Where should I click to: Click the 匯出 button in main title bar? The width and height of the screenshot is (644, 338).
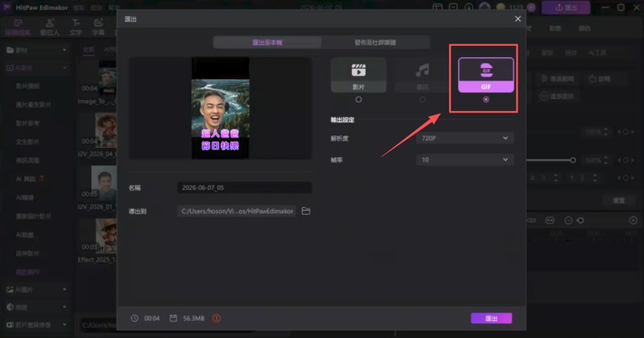point(566,7)
